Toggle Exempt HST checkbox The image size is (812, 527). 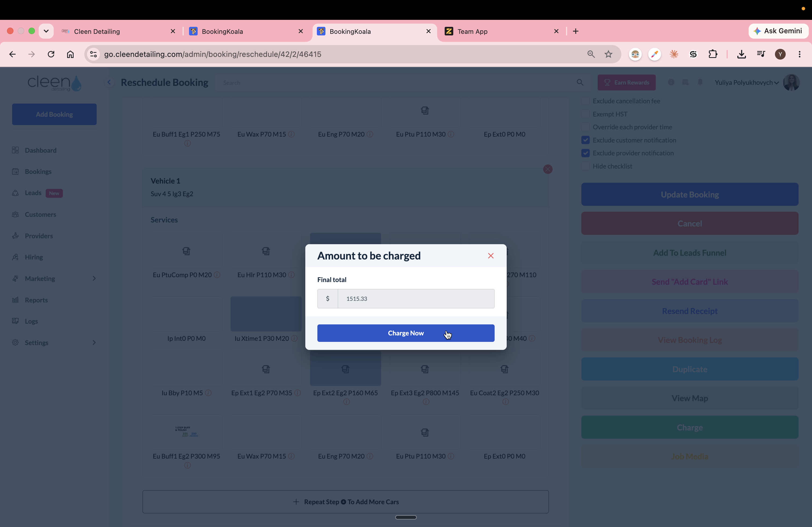point(585,114)
